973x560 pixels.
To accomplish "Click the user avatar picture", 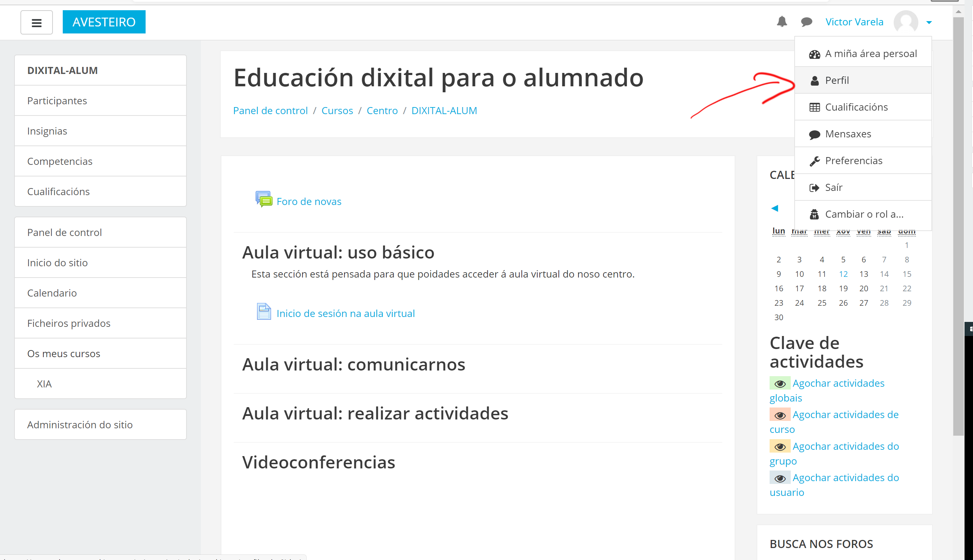I will click(x=906, y=22).
